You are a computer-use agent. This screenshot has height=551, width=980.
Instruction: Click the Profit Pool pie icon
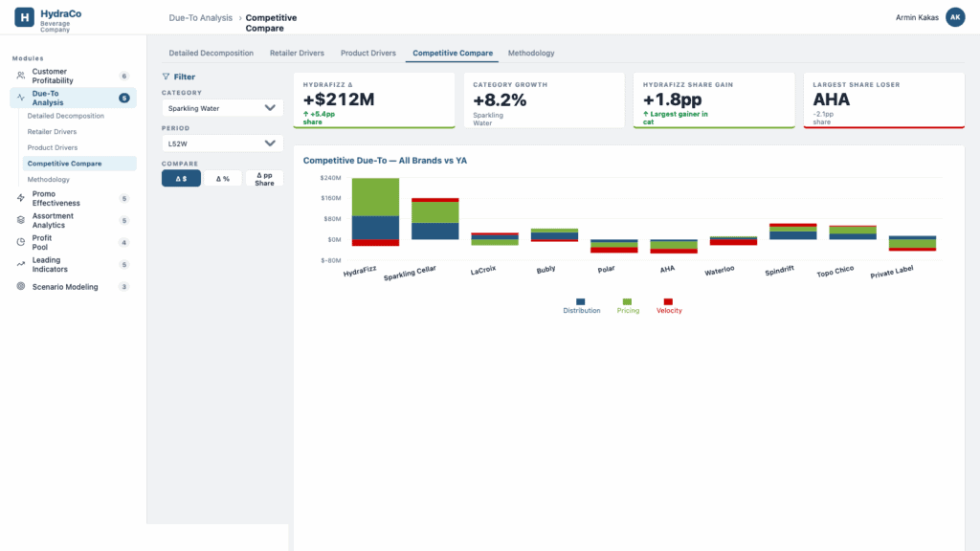[x=21, y=242]
